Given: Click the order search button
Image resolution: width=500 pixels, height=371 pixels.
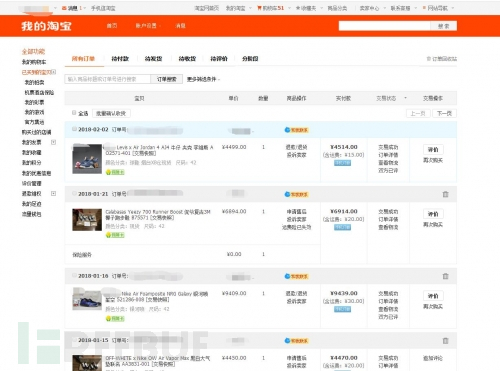Looking at the screenshot, I should pyautogui.click(x=166, y=79).
